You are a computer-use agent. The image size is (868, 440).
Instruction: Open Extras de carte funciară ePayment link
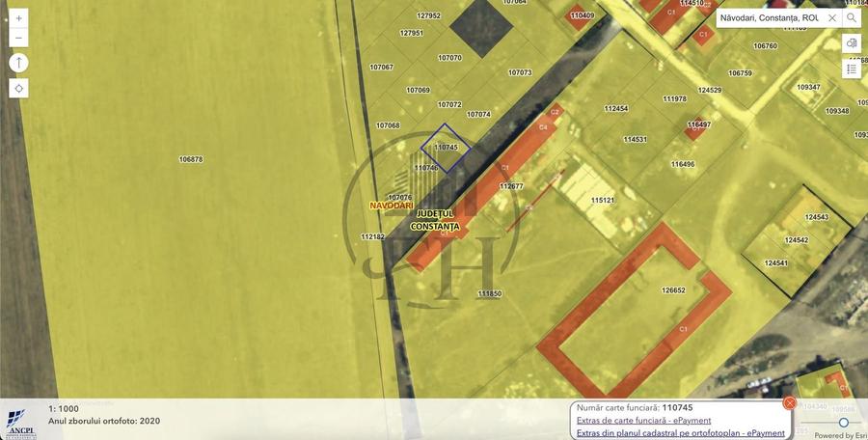[x=643, y=421]
